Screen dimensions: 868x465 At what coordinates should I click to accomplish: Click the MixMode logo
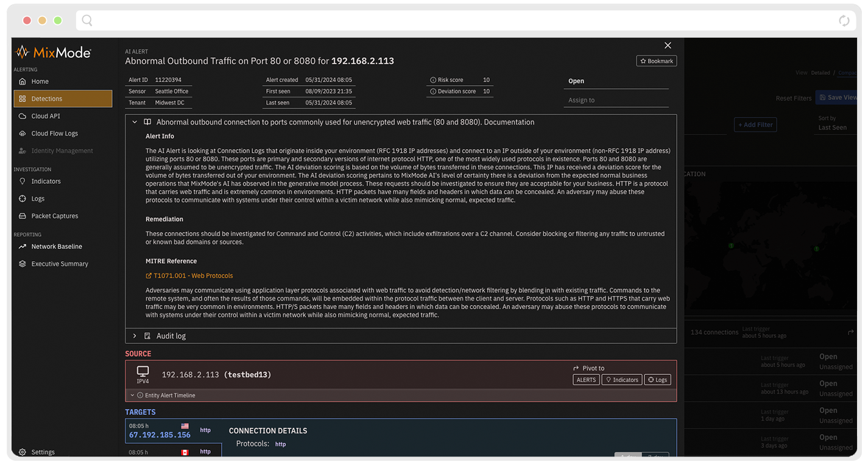coord(54,52)
